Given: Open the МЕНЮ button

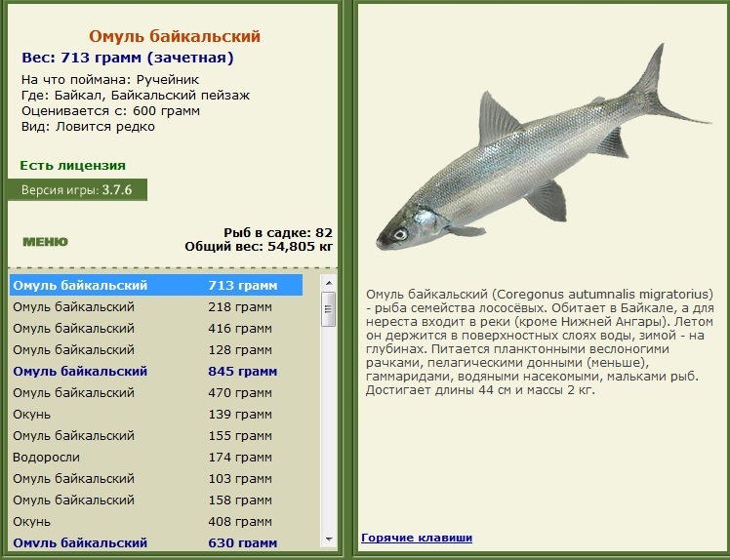Looking at the screenshot, I should [45, 242].
